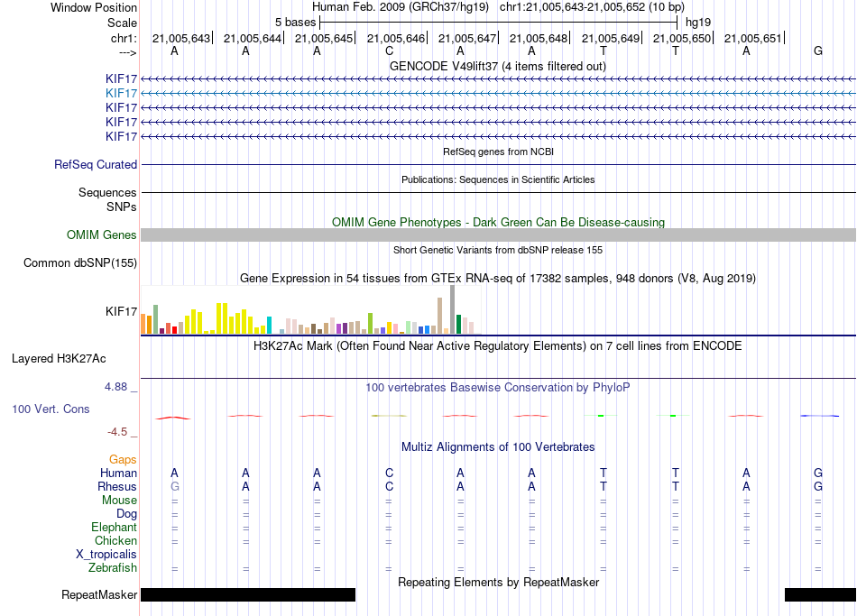The image size is (857, 616).
Task: Open the RefSeq Curated track label
Action: tap(96, 164)
